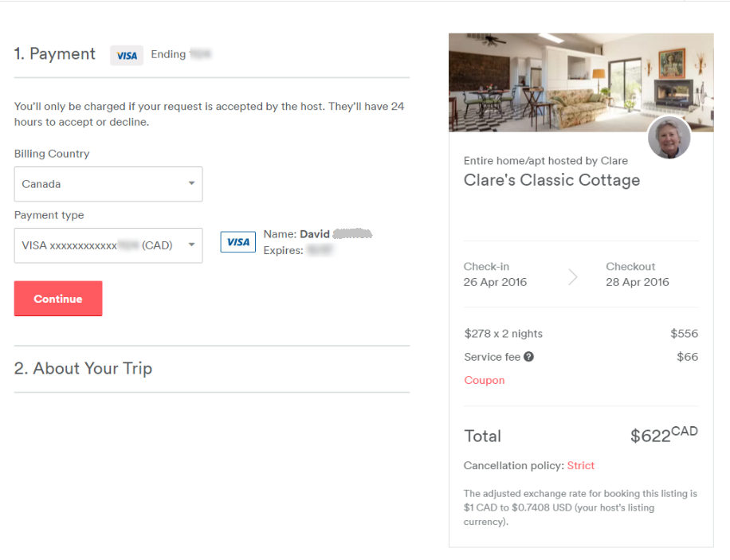Open the Coupon link

(485, 380)
